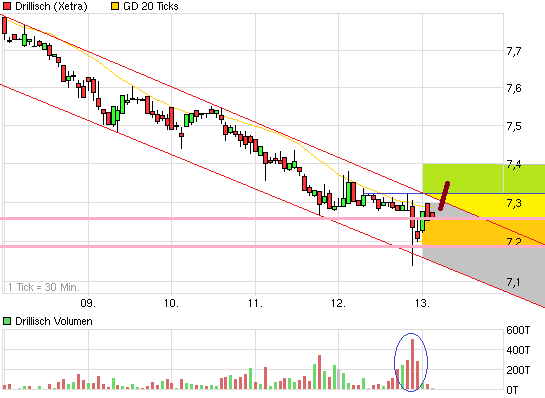Click the 7,4 price axis label
Viewport: 545px width, 398px height.
click(514, 164)
